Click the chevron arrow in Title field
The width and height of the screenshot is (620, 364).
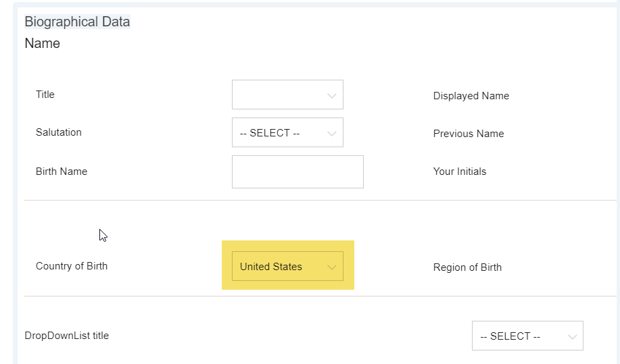click(332, 95)
